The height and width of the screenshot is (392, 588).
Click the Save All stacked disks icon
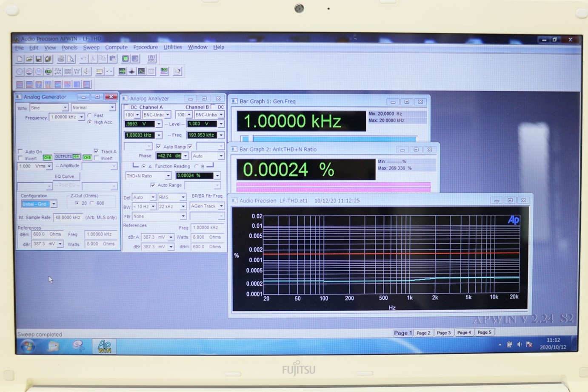coord(48,59)
